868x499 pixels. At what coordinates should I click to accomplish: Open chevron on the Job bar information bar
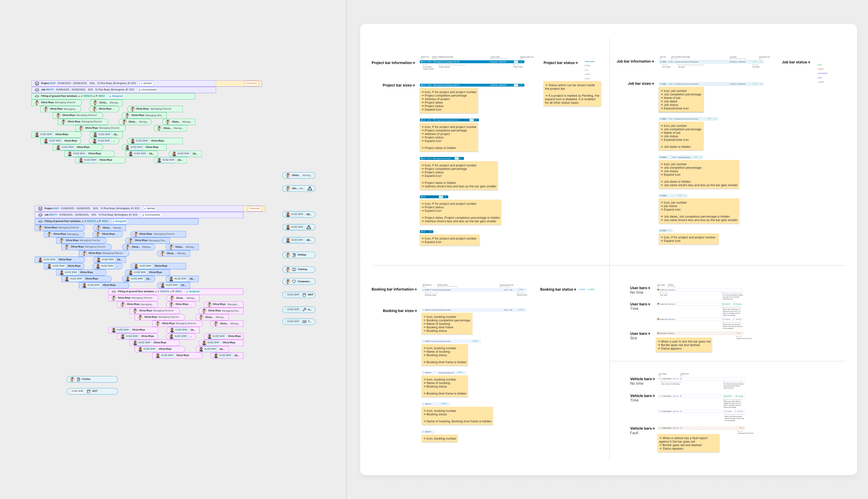pos(761,62)
